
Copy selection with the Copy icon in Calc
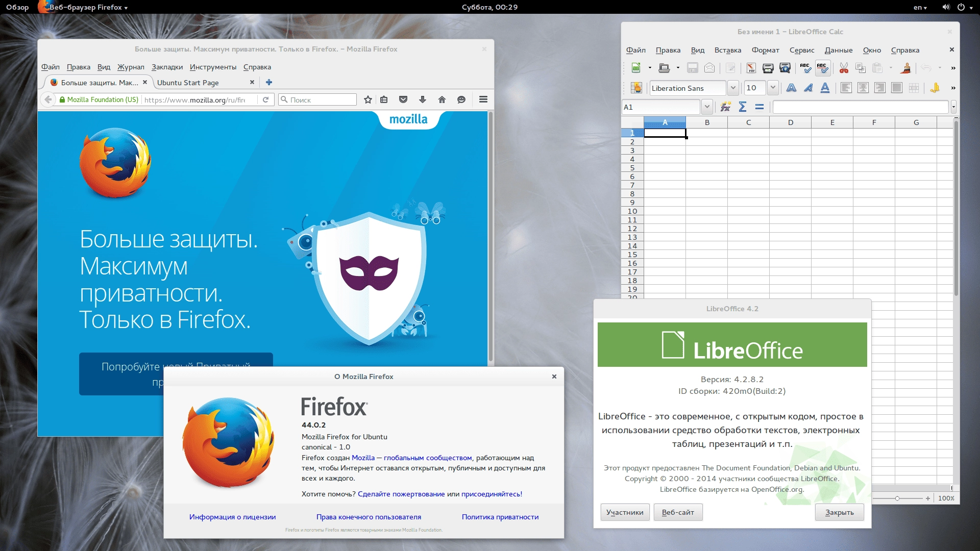pos(861,68)
